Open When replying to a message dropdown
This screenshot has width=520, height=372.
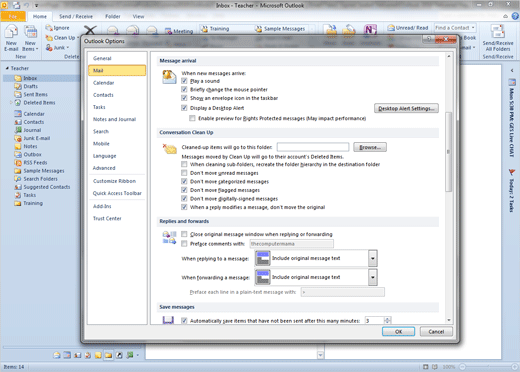tap(373, 258)
